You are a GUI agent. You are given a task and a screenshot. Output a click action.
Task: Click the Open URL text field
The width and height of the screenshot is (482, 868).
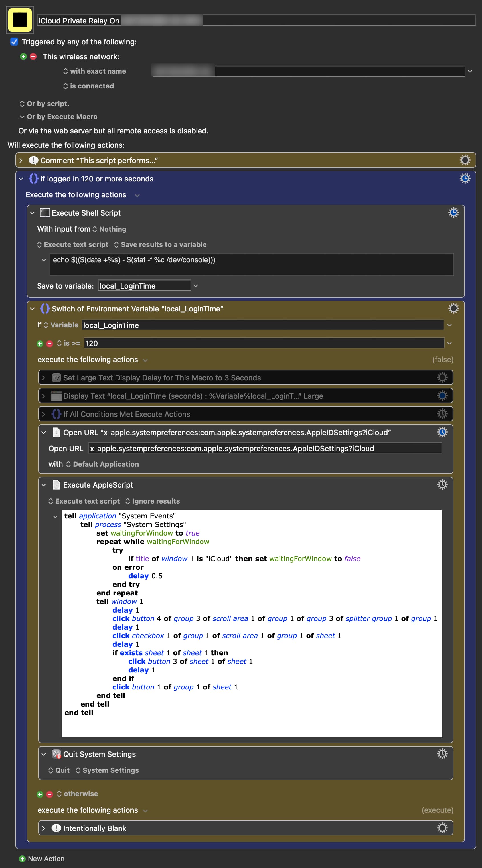(265, 448)
